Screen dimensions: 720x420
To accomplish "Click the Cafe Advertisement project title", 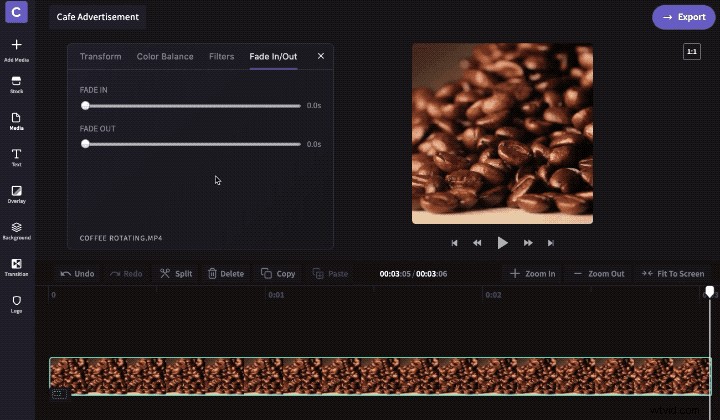I will [x=97, y=17].
